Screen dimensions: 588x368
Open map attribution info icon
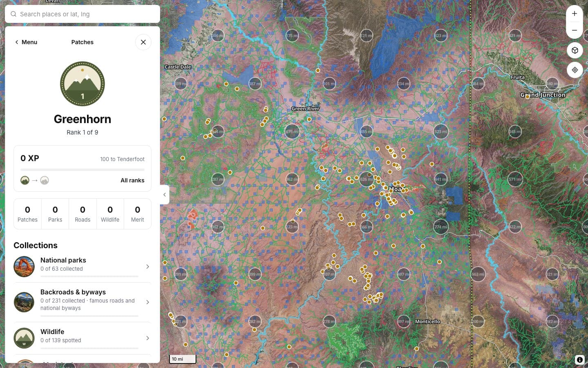[579, 360]
